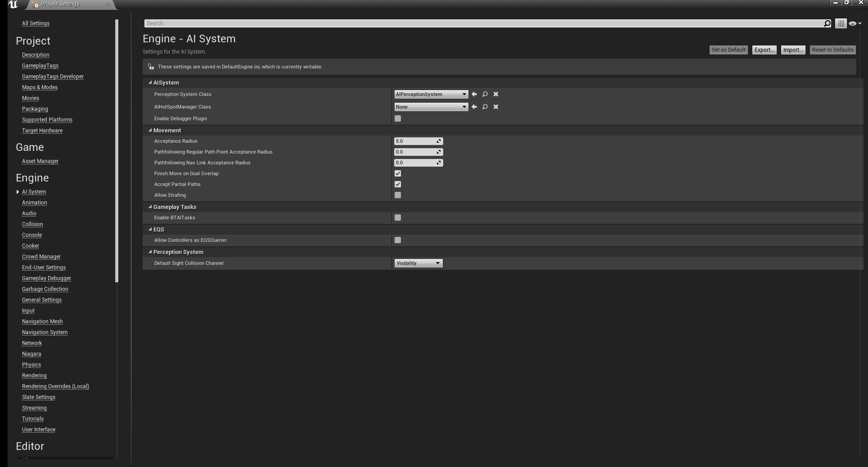Open Asset Manager settings
Viewport: 868px width, 467px height.
pyautogui.click(x=40, y=161)
